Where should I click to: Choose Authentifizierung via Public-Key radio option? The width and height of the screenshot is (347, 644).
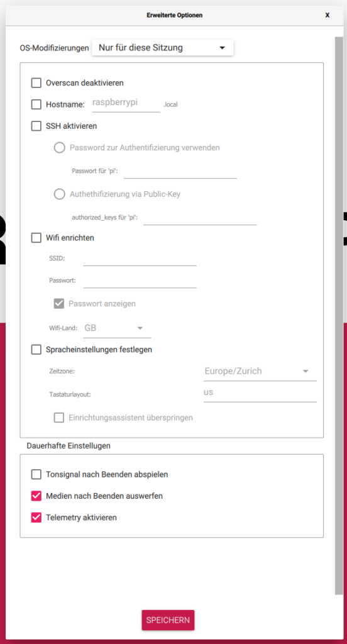point(60,194)
